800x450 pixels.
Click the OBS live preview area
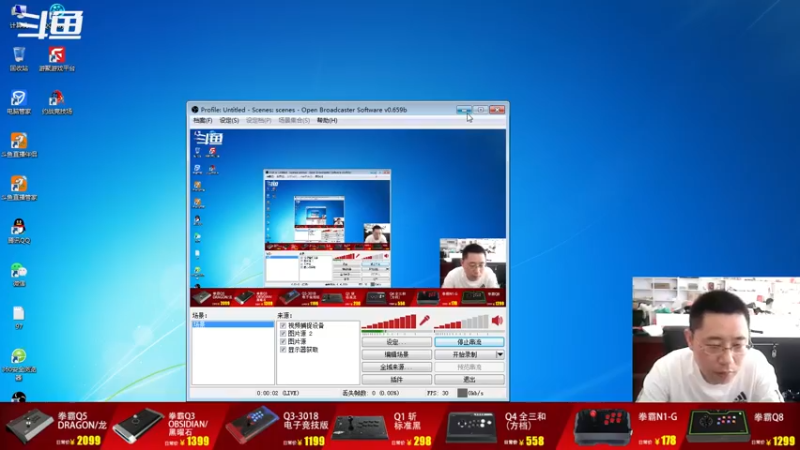348,218
